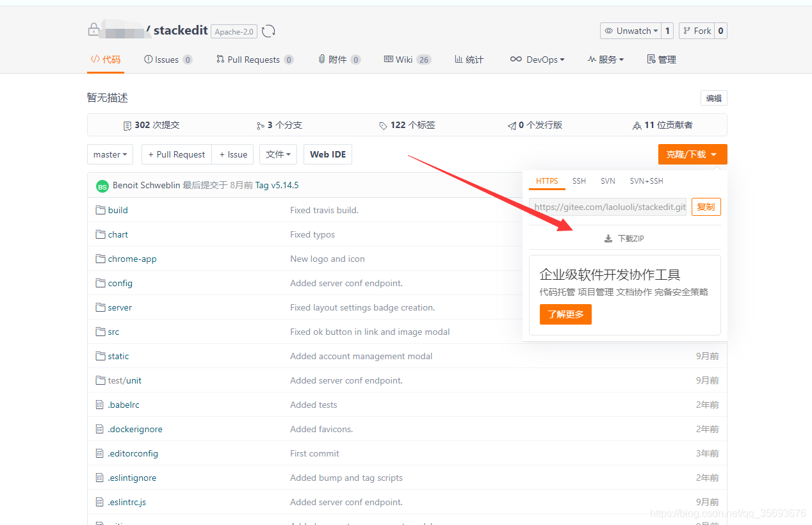This screenshot has height=525, width=812.
Task: Open the Web IDE button
Action: coord(328,154)
